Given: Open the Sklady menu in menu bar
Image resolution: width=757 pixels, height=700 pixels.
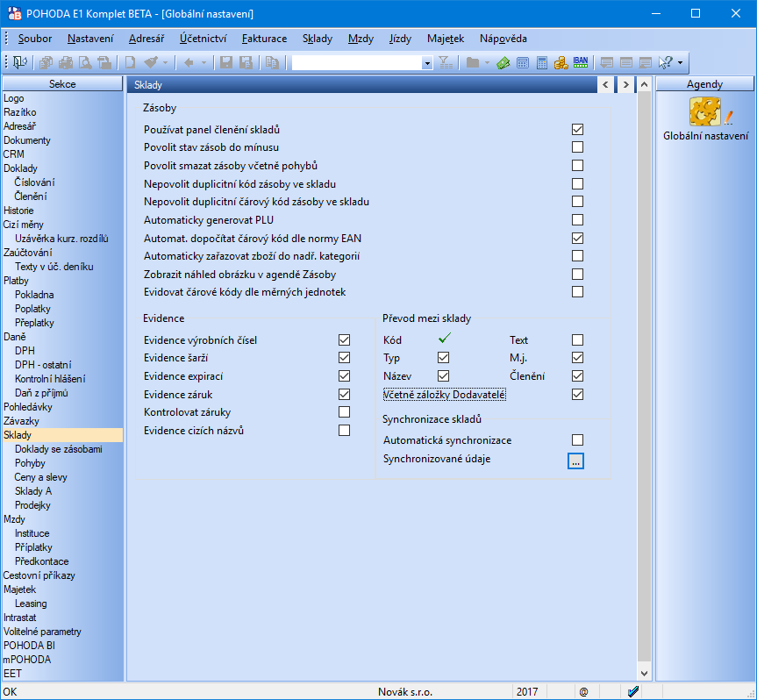Looking at the screenshot, I should pyautogui.click(x=318, y=39).
